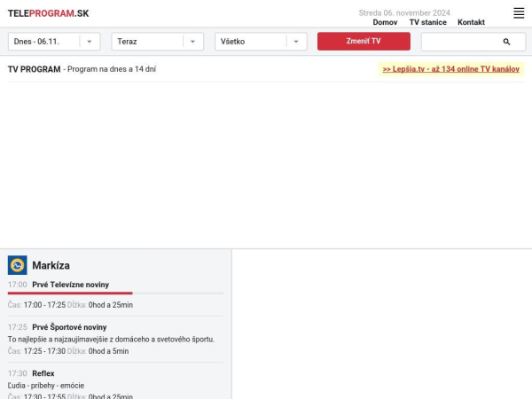Open TV stanice menu item
Image resolution: width=532 pixels, height=399 pixels.
[427, 22]
